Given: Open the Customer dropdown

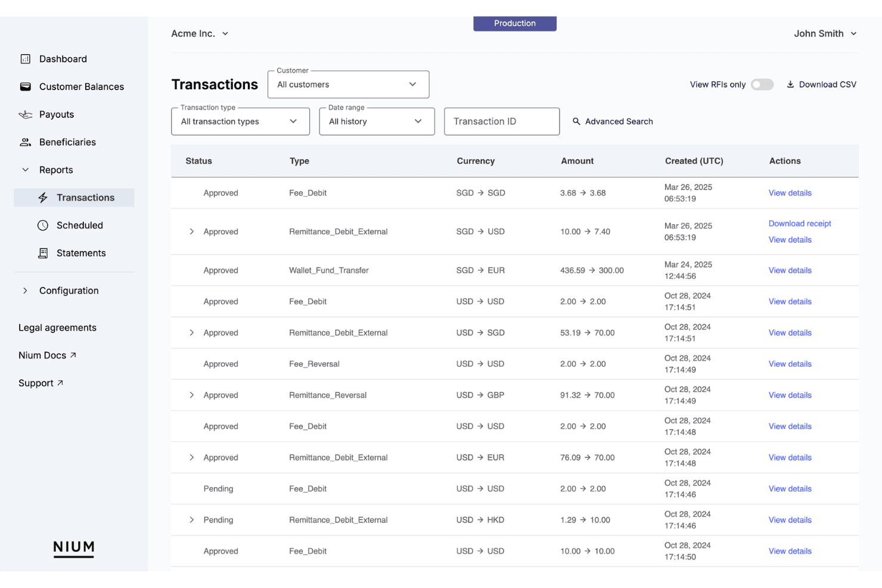Looking at the screenshot, I should pyautogui.click(x=349, y=85).
